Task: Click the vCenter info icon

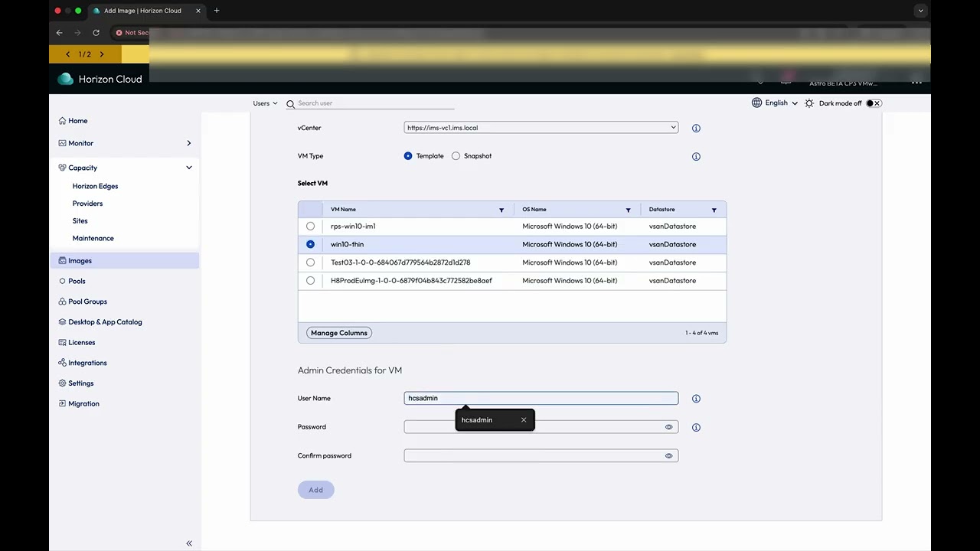Action: coord(696,129)
